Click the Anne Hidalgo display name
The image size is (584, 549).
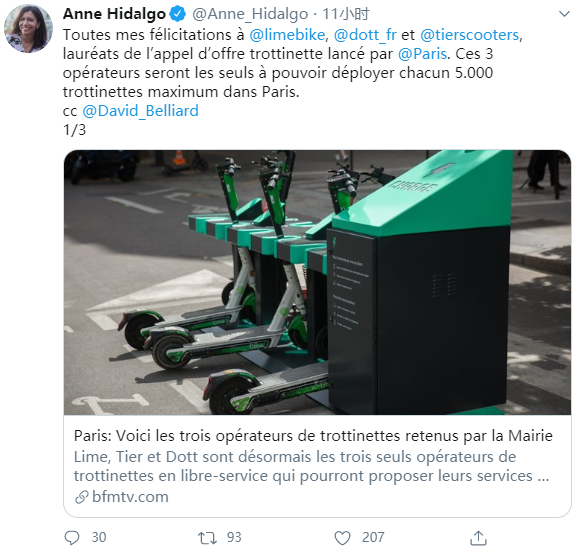click(114, 14)
